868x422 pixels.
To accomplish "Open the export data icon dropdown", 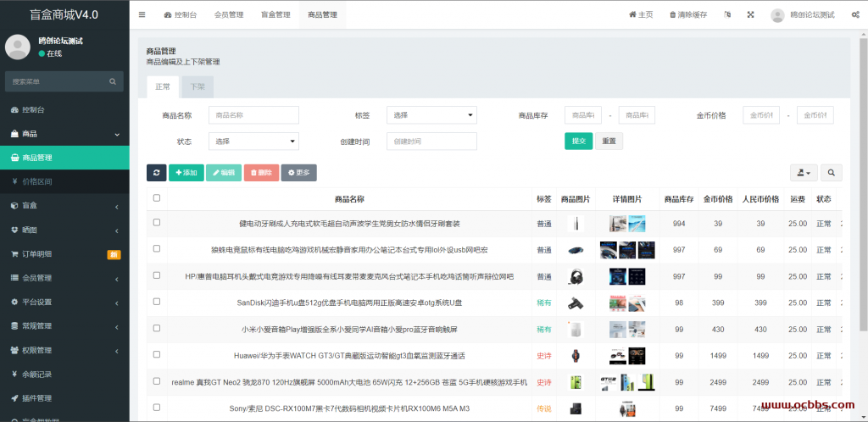I will [804, 173].
